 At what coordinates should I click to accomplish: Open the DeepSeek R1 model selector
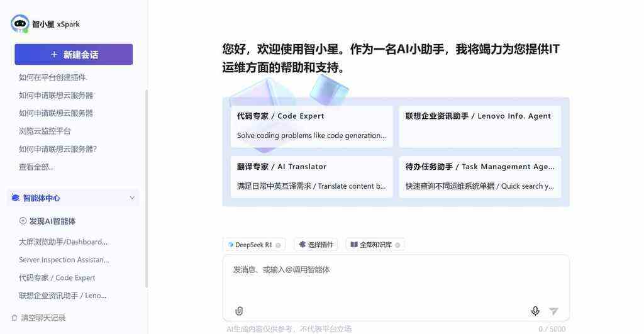254,245
